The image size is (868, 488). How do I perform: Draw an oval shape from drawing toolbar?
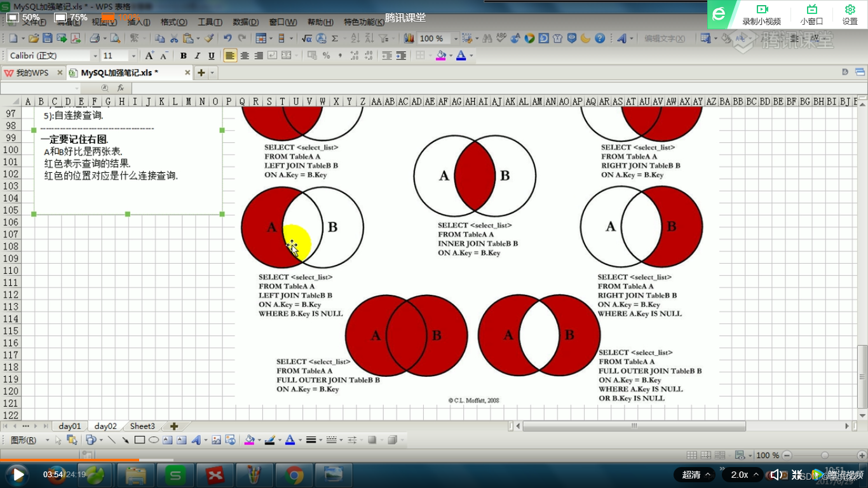pyautogui.click(x=154, y=440)
